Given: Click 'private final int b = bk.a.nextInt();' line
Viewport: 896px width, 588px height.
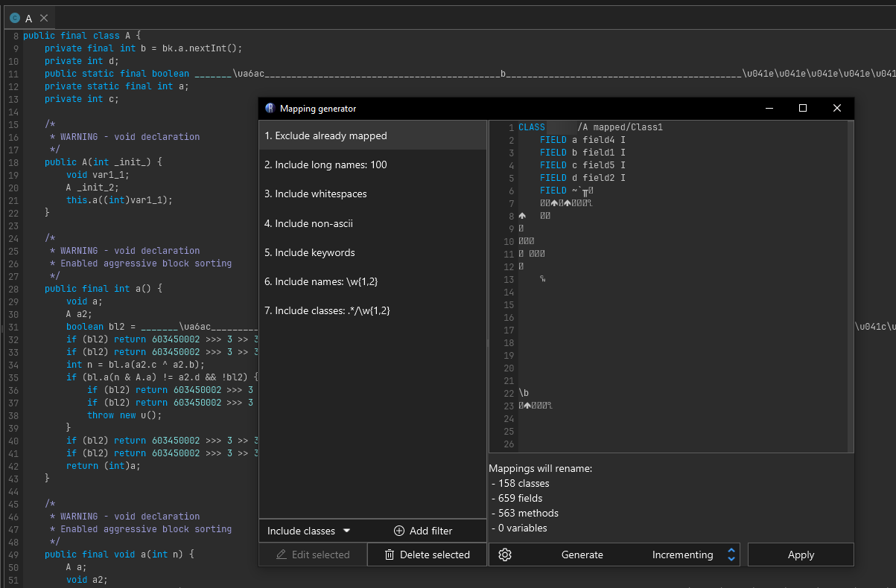Looking at the screenshot, I should (x=144, y=48).
